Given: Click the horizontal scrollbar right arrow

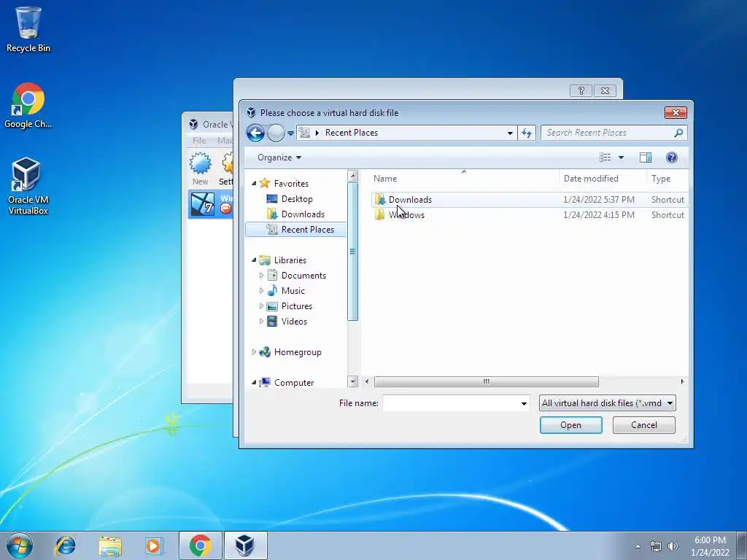Looking at the screenshot, I should pyautogui.click(x=682, y=381).
